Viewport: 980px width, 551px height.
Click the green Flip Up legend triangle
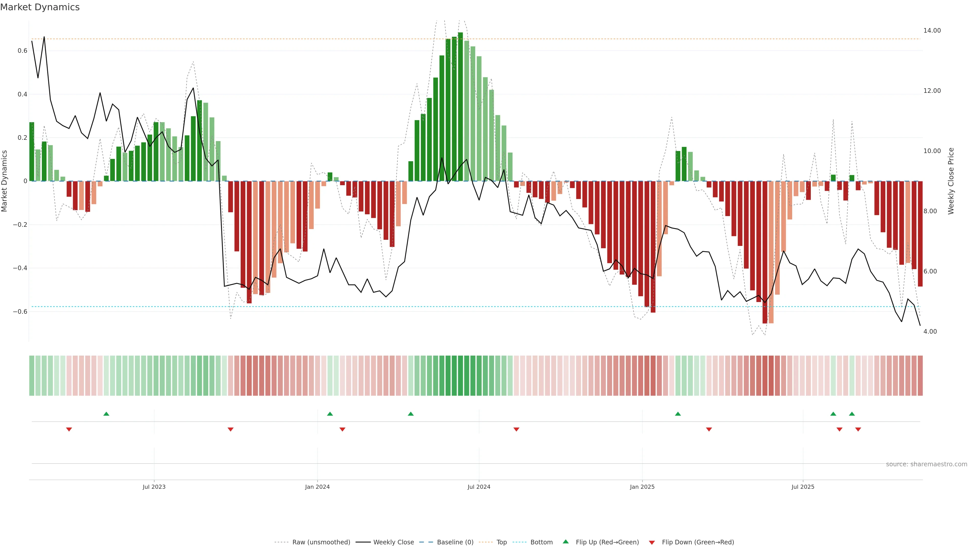pyautogui.click(x=566, y=542)
